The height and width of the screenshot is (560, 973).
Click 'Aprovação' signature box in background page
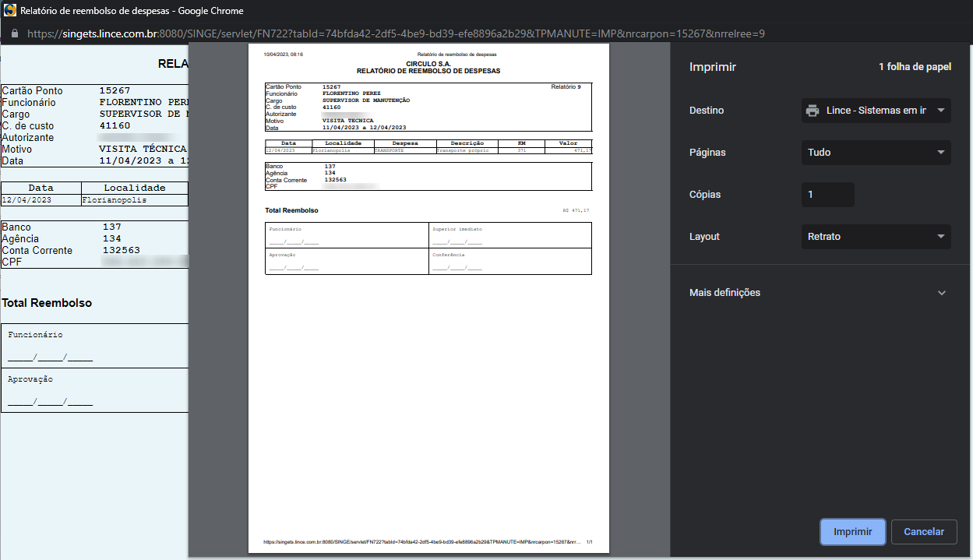click(95, 389)
